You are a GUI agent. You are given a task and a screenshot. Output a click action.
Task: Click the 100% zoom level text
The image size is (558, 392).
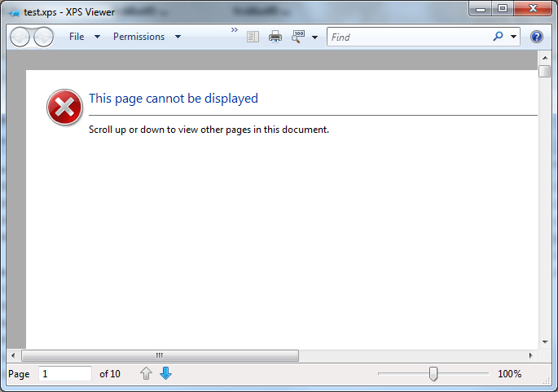509,374
